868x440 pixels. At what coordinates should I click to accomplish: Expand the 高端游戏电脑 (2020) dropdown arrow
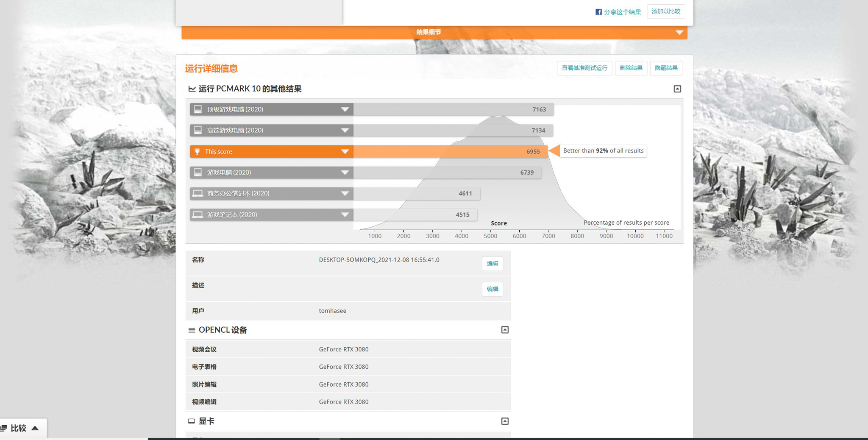pyautogui.click(x=345, y=131)
